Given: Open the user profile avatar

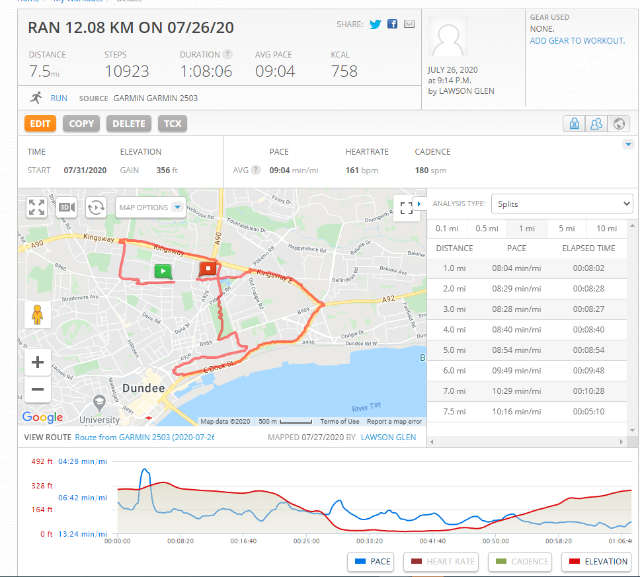Looking at the screenshot, I should tap(448, 38).
